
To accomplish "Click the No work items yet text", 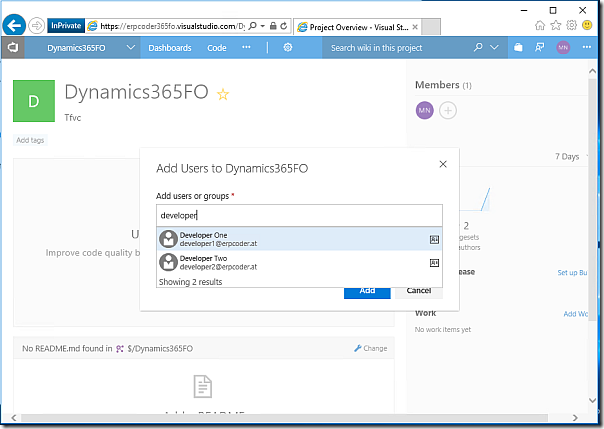I will (x=443, y=330).
